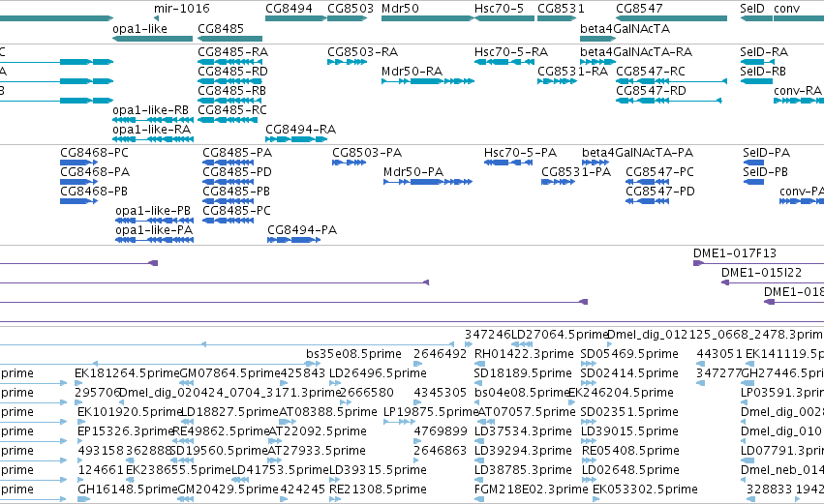Click the CG8503-RA transcript label
This screenshot has width=824, height=504.
pos(362,52)
